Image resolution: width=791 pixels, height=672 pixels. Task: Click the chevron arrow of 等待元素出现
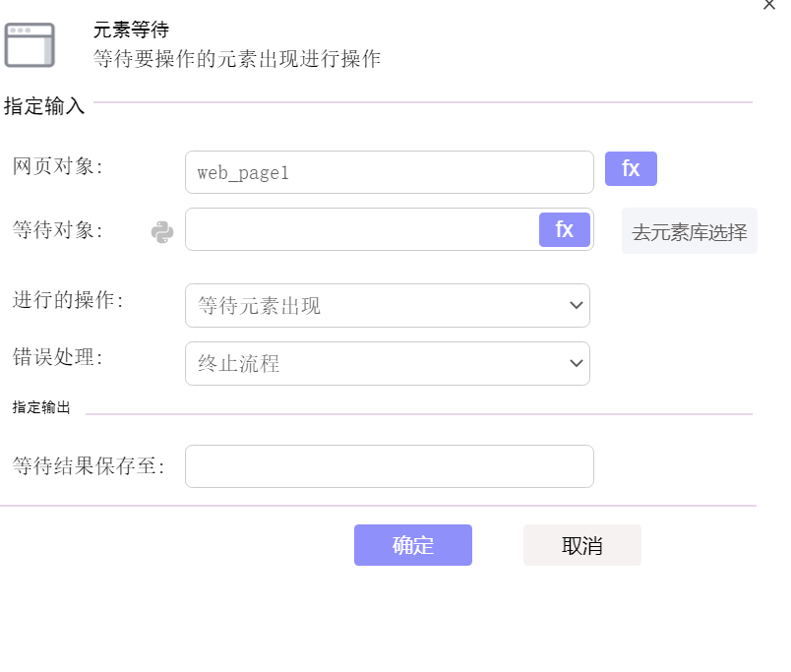pyautogui.click(x=577, y=305)
